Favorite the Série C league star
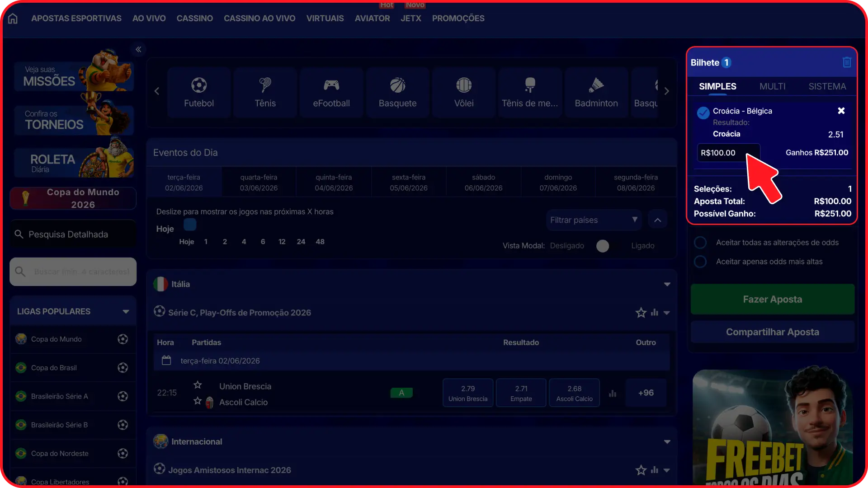The height and width of the screenshot is (488, 868). pos(641,313)
